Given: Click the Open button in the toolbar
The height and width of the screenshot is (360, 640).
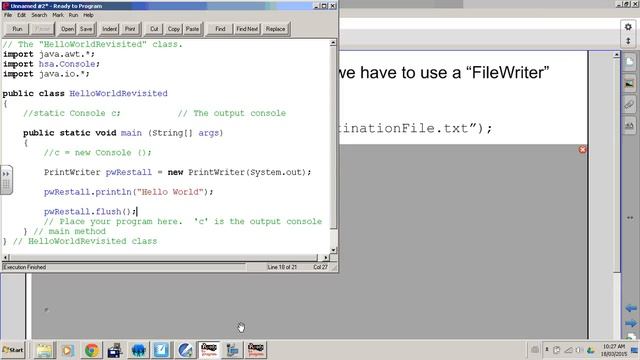Looking at the screenshot, I should [x=67, y=29].
